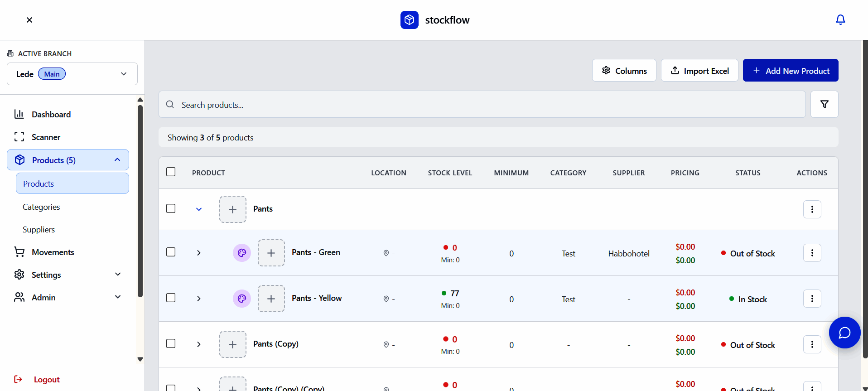Click Add New Product button
This screenshot has height=391, width=868.
coord(791,70)
